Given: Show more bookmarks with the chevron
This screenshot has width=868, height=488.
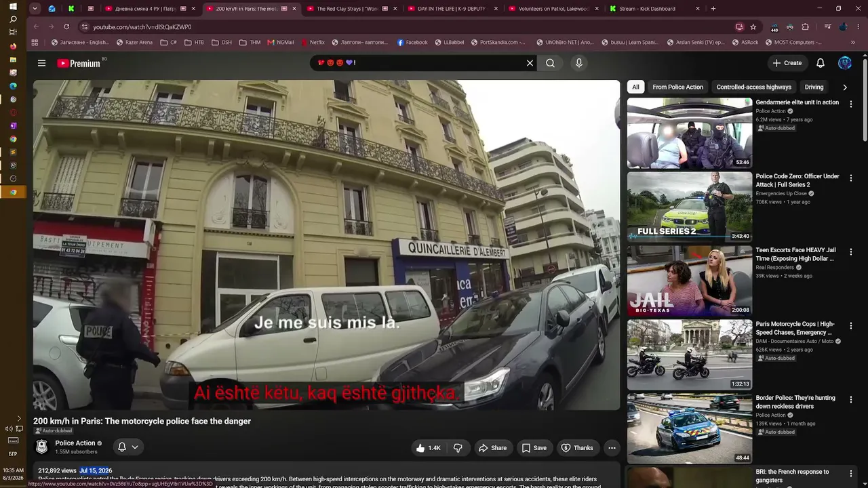Looking at the screenshot, I should pyautogui.click(x=852, y=42).
